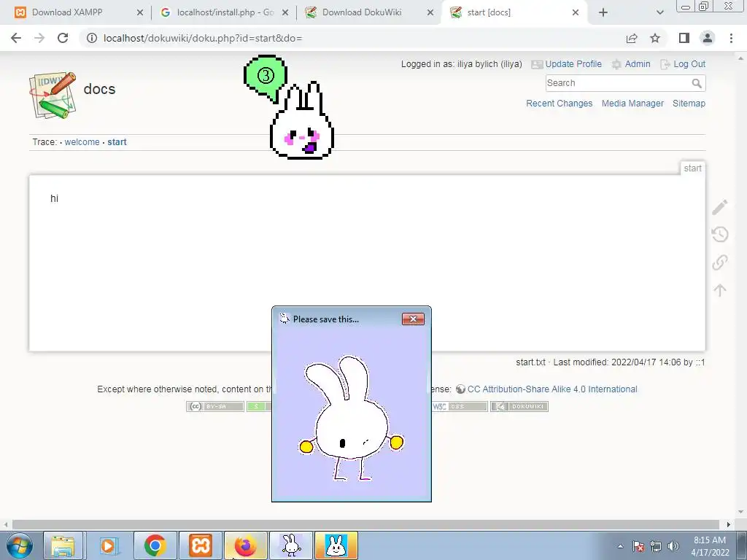Click the browser forward arrow
Viewport: 747px width, 560px height.
click(39, 38)
